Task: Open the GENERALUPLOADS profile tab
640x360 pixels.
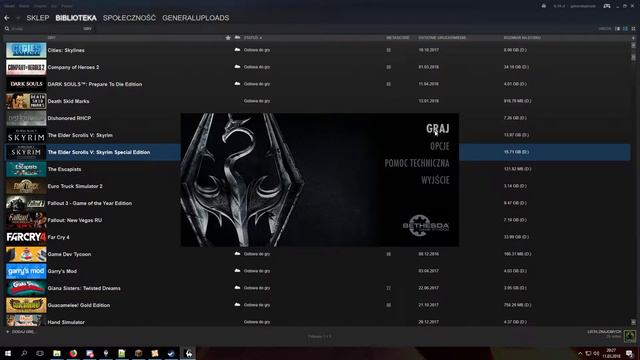Action: [x=196, y=18]
